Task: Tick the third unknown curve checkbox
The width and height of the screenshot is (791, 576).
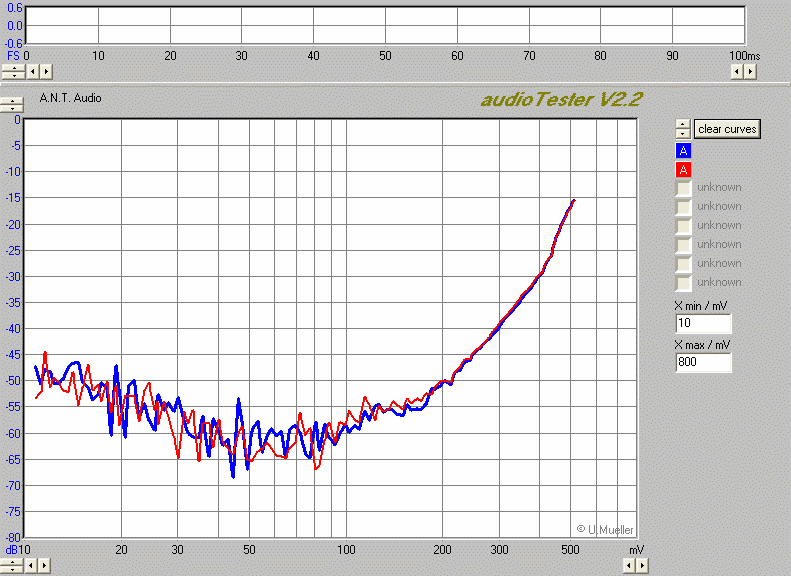Action: (683, 226)
